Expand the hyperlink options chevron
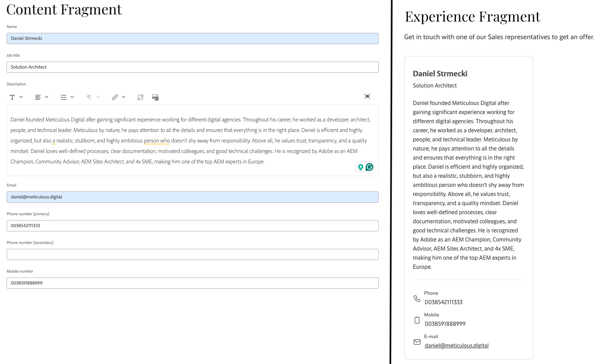602x364 pixels. (124, 97)
